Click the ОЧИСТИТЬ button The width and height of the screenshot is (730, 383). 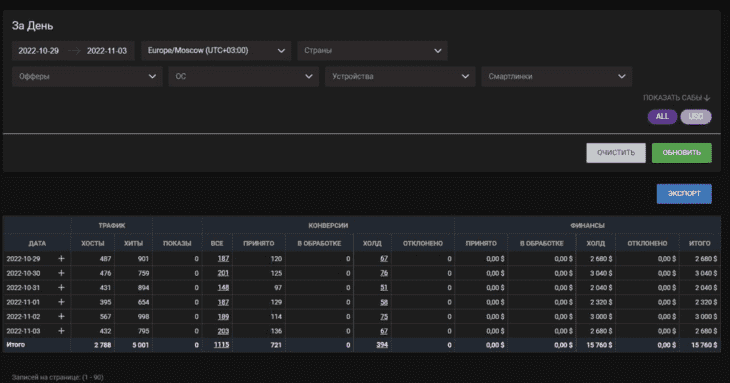(615, 153)
